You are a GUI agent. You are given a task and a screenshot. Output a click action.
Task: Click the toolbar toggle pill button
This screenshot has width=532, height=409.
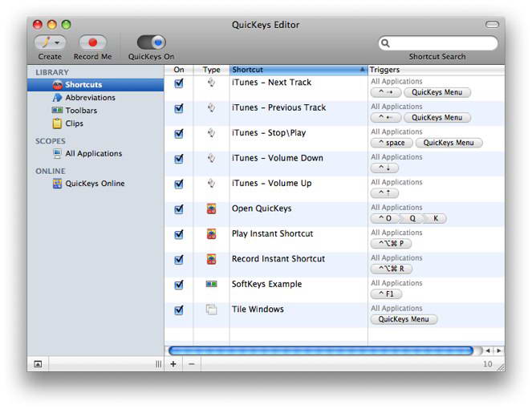[x=492, y=25]
